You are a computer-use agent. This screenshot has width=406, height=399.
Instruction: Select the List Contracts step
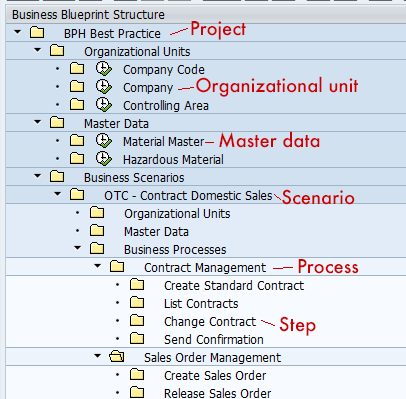point(201,304)
